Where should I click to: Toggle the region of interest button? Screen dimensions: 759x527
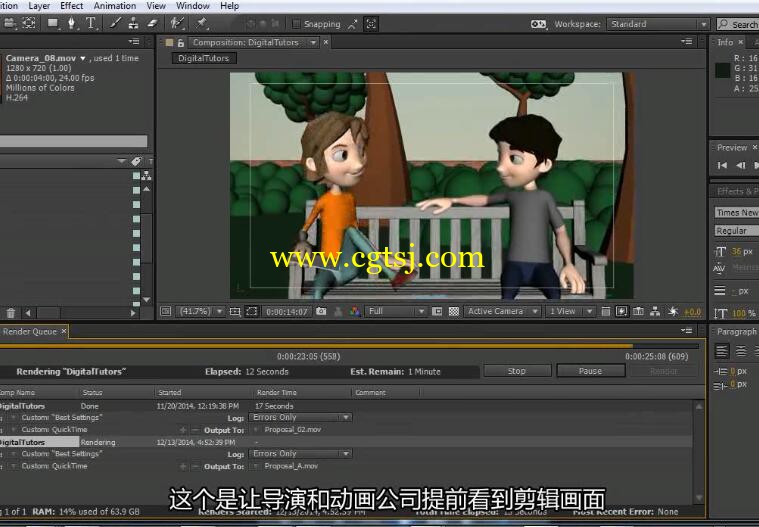click(437, 311)
